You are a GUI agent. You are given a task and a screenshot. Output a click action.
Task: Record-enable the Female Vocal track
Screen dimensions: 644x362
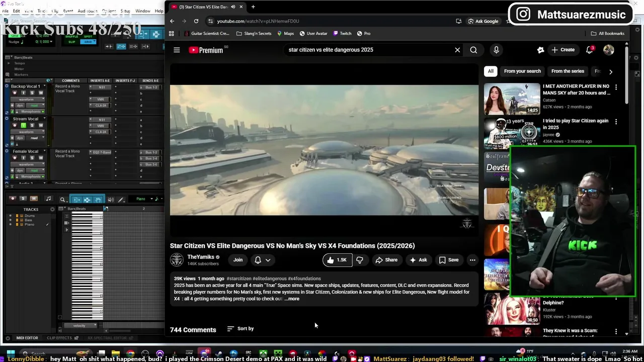pyautogui.click(x=15, y=158)
